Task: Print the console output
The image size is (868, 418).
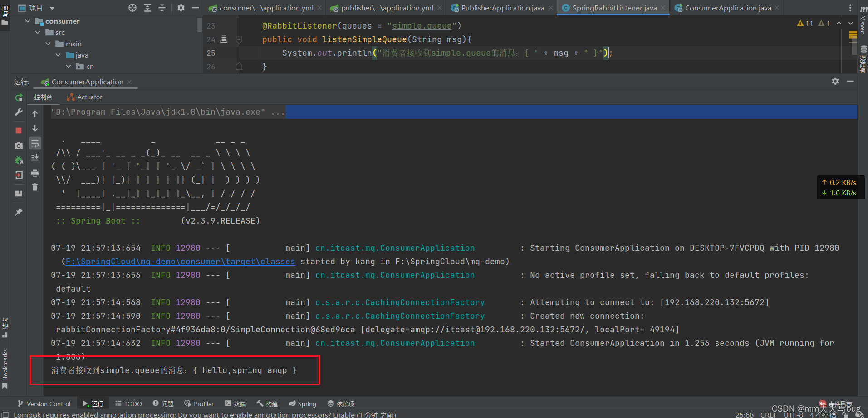Action: (35, 173)
